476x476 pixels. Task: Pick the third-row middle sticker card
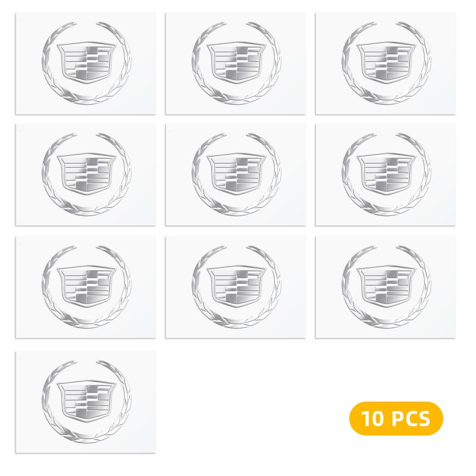click(x=236, y=287)
